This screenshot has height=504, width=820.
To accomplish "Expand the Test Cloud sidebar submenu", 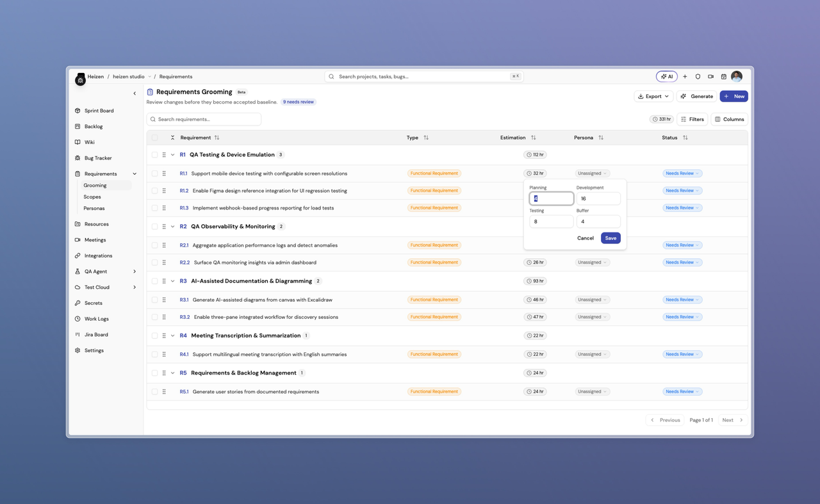I will [x=135, y=288].
